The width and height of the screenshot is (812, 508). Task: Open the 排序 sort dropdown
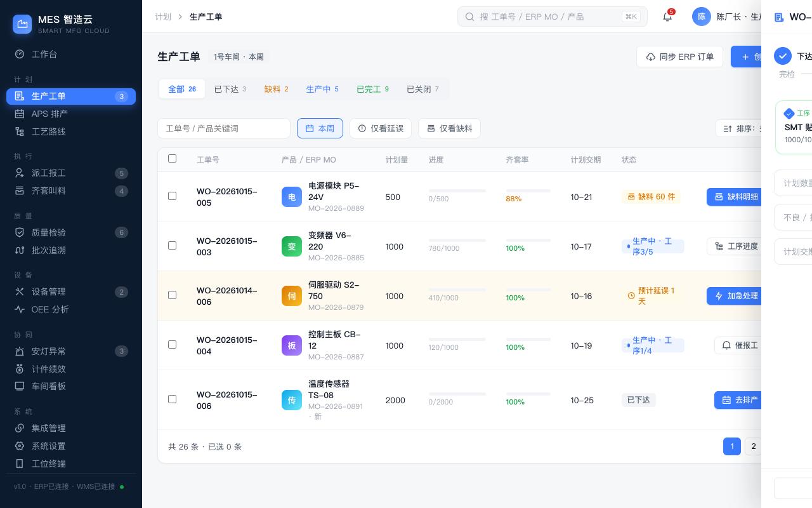[738, 128]
